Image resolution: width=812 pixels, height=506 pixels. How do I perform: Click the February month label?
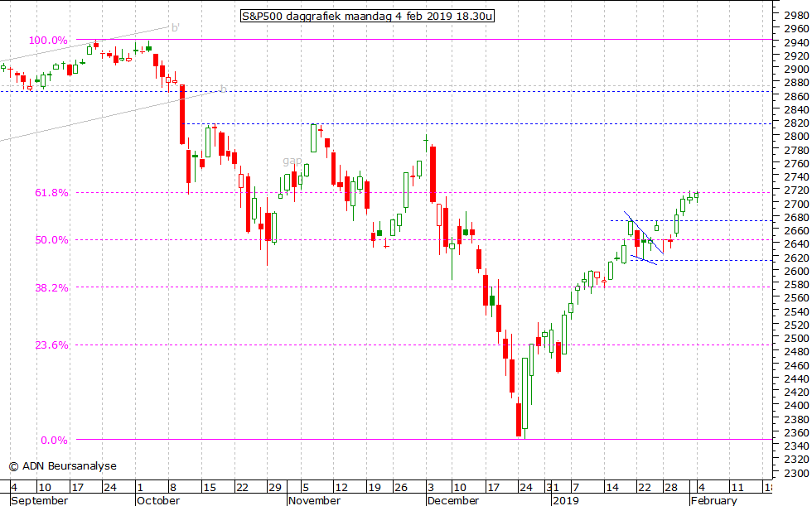(713, 500)
